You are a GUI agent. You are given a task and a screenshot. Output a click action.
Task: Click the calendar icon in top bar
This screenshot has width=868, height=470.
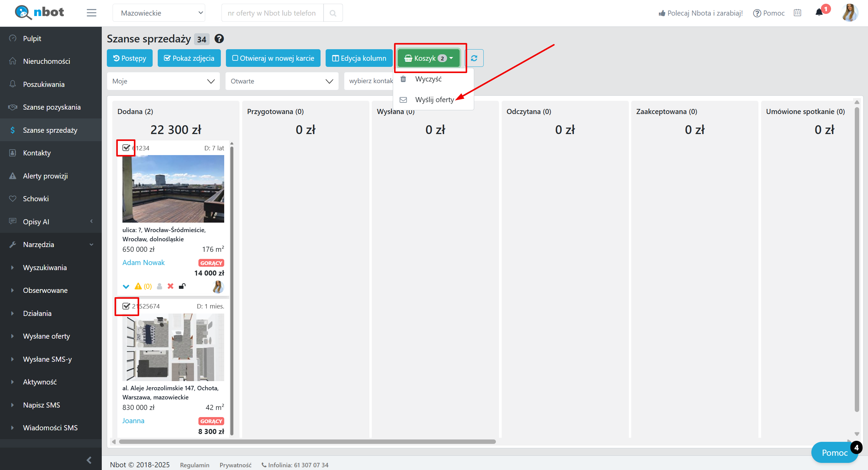[797, 13]
